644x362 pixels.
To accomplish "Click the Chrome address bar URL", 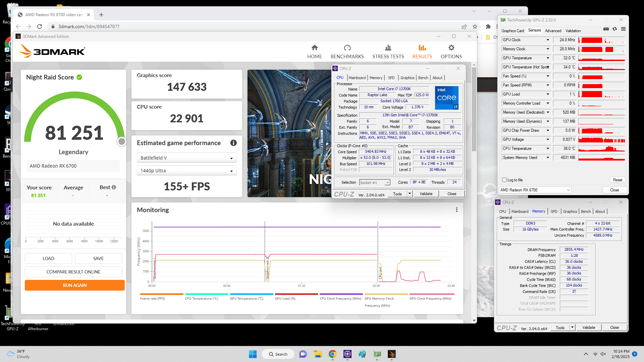I will pos(89,26).
